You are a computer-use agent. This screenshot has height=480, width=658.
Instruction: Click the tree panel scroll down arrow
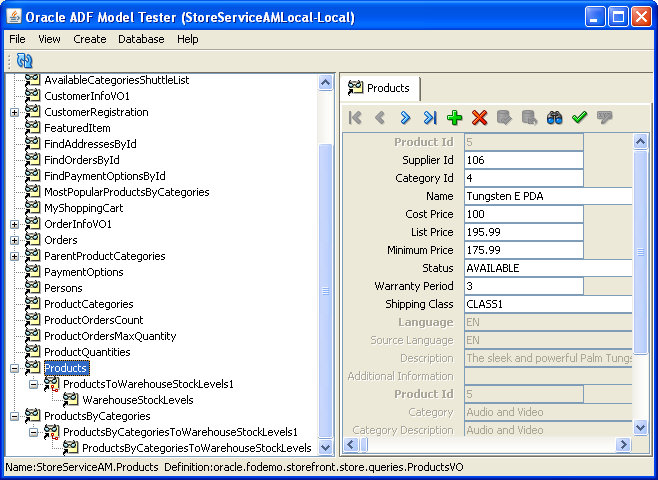coord(325,448)
